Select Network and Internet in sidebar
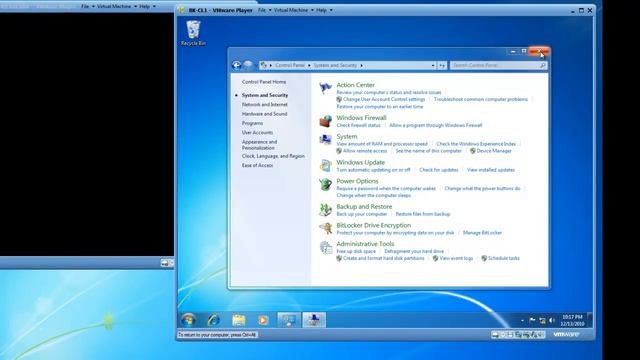The height and width of the screenshot is (360, 640). click(264, 104)
